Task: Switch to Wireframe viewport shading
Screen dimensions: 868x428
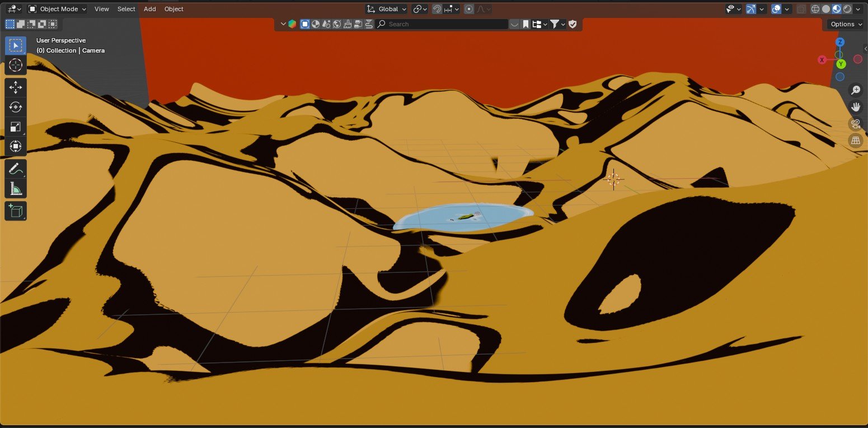Action: click(x=815, y=9)
